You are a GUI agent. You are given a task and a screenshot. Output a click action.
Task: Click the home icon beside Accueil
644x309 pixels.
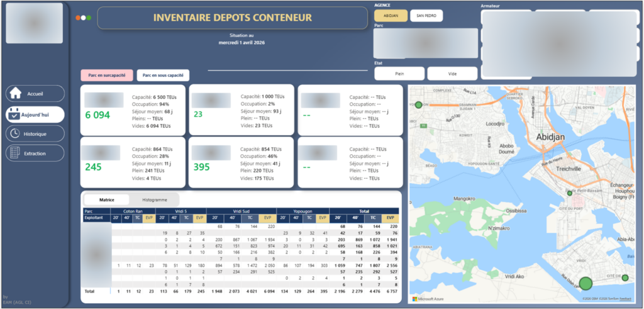point(15,93)
